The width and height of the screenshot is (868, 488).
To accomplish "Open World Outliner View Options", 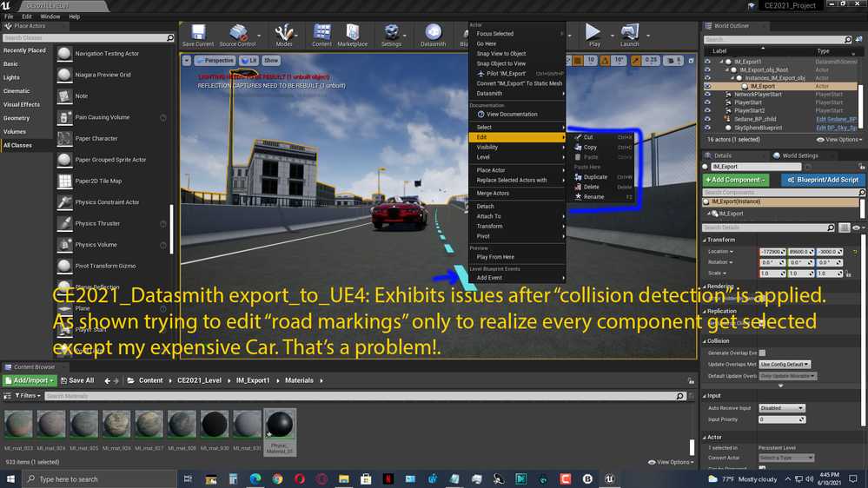I will tap(840, 140).
